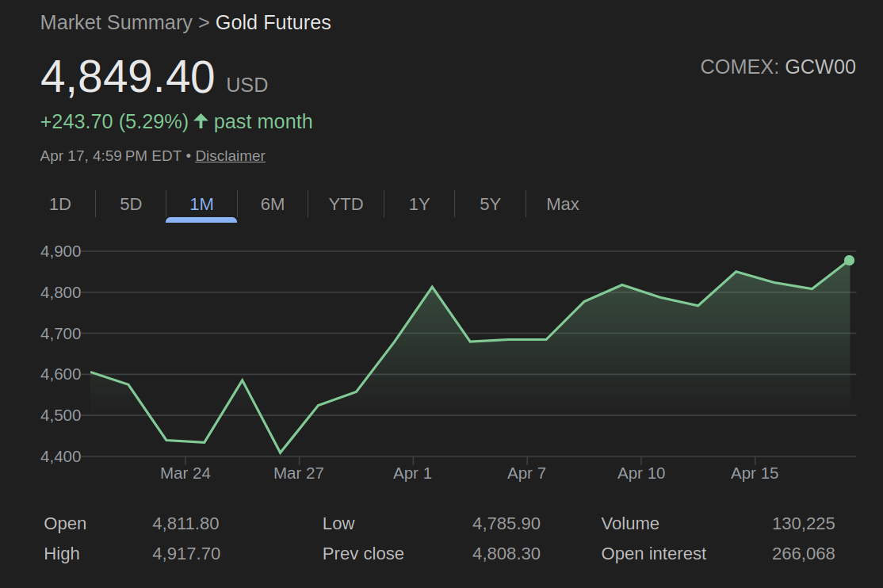Click the 4,600 y-axis label
The width and height of the screenshot is (883, 588).
click(61, 374)
